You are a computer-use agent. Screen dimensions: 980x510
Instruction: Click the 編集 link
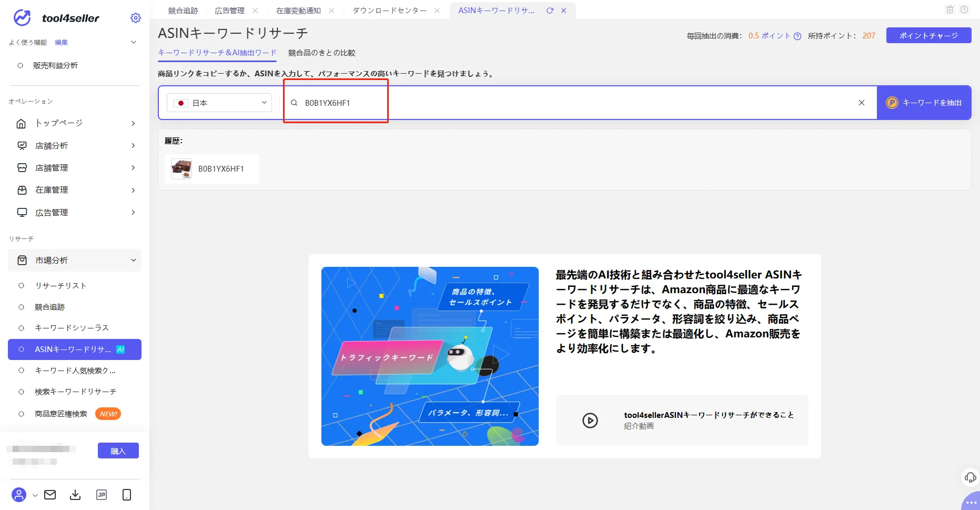(62, 43)
